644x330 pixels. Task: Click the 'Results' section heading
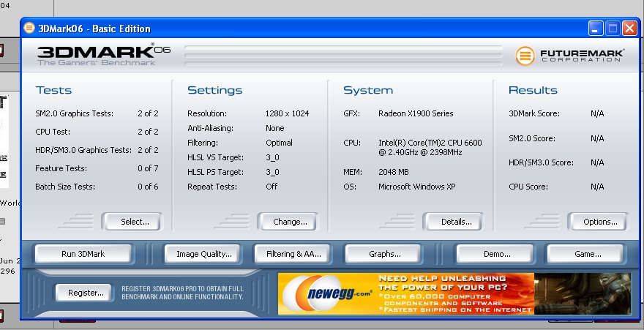click(533, 90)
